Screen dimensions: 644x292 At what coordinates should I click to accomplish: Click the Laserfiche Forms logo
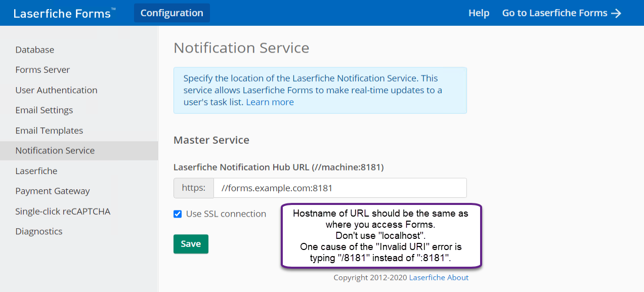tap(64, 13)
